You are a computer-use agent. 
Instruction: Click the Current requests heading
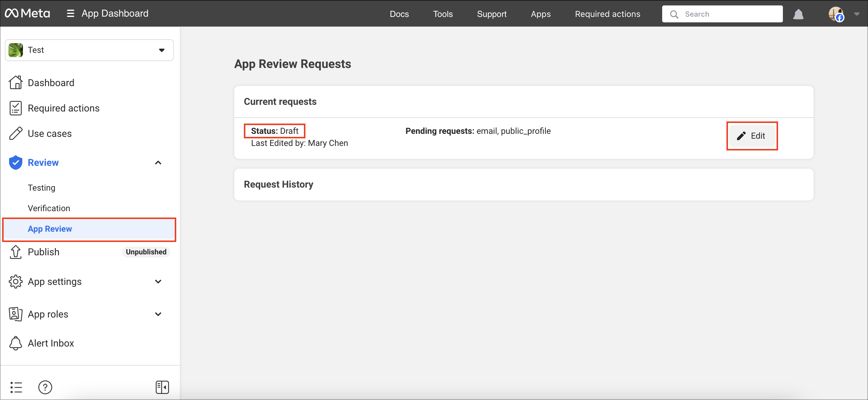(280, 102)
